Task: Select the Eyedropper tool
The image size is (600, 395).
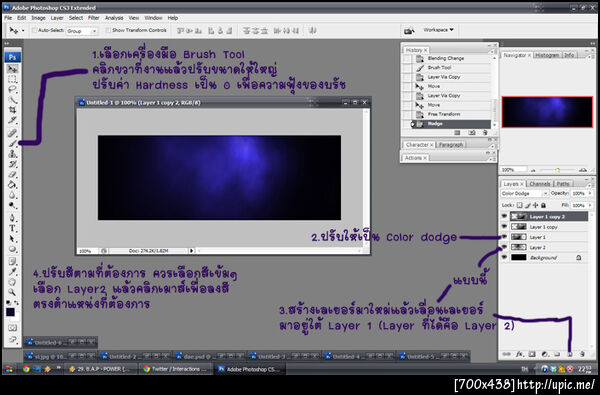Action: click(13, 272)
